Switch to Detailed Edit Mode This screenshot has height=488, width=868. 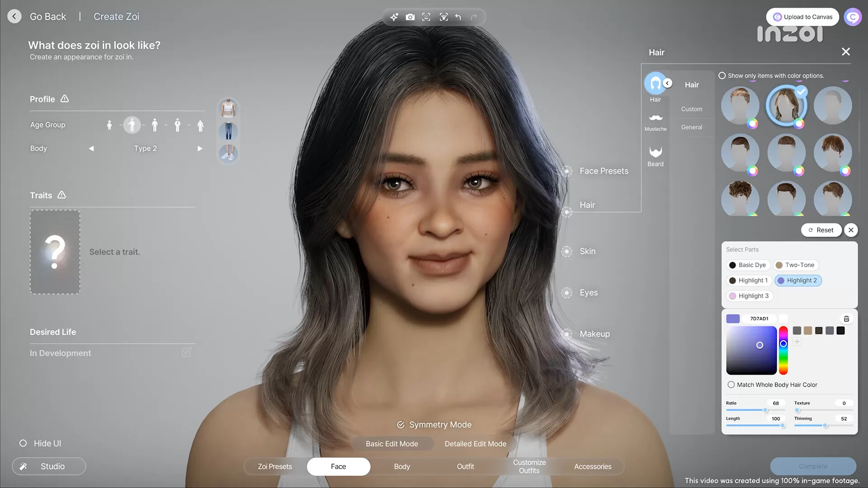pyautogui.click(x=475, y=443)
